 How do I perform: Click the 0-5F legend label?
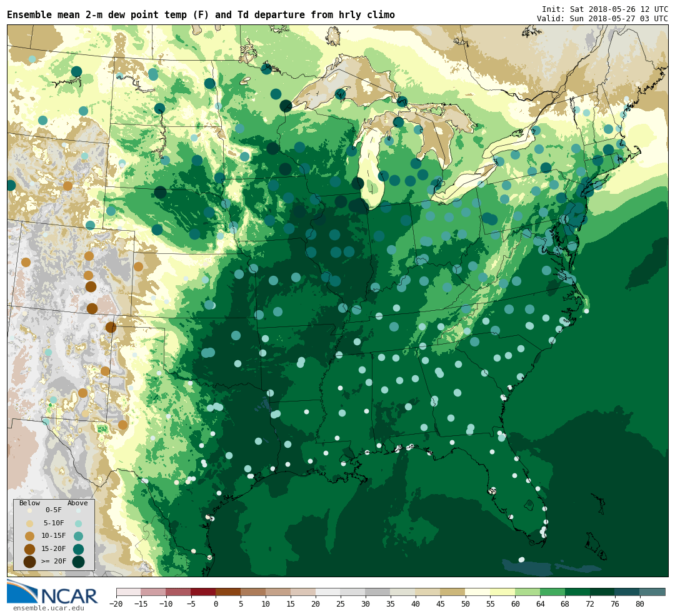[x=54, y=510]
